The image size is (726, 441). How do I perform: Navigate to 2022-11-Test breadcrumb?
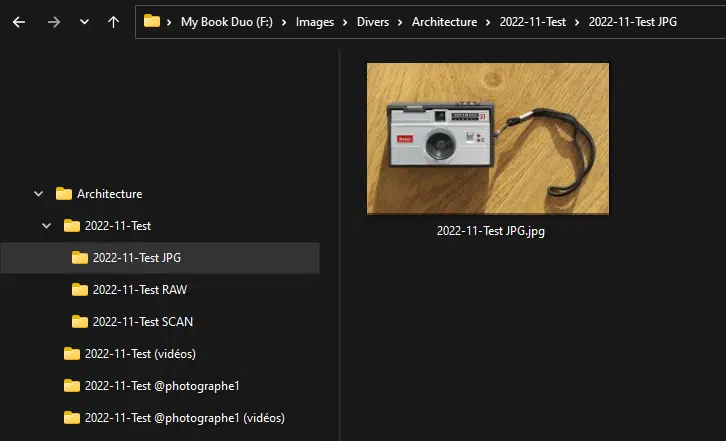coord(532,22)
